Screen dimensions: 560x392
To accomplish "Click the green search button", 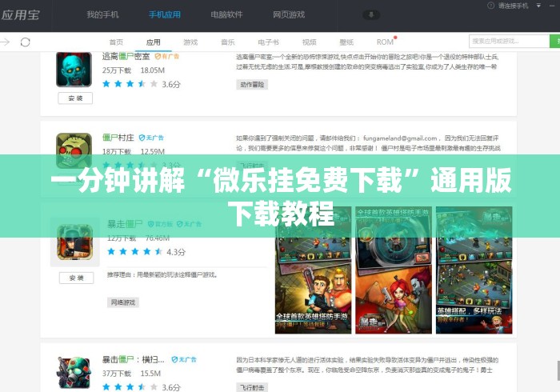I will tap(555, 42).
